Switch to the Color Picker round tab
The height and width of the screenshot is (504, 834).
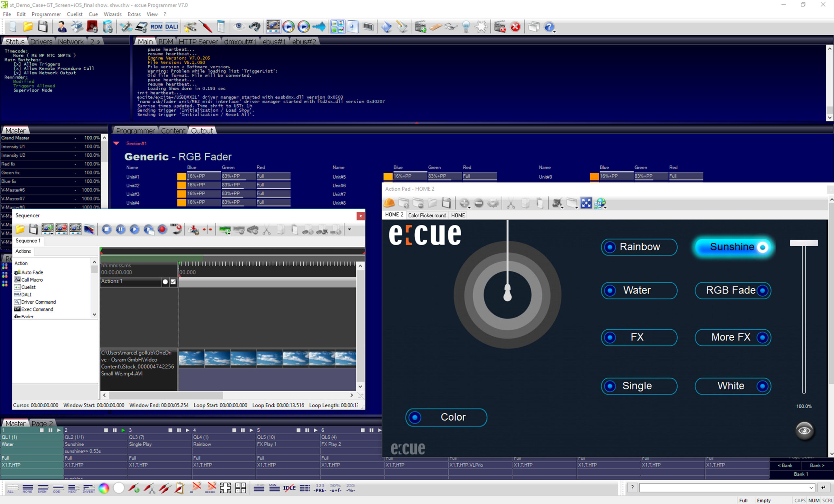[427, 215]
